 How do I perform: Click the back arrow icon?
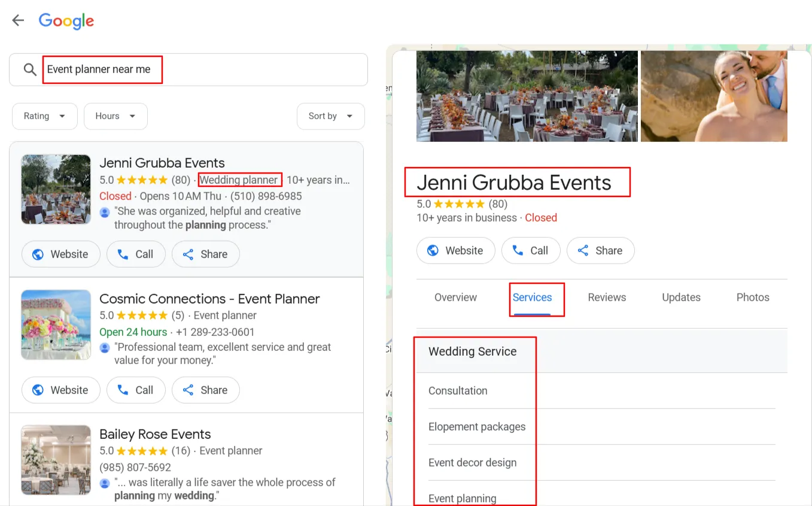click(17, 20)
